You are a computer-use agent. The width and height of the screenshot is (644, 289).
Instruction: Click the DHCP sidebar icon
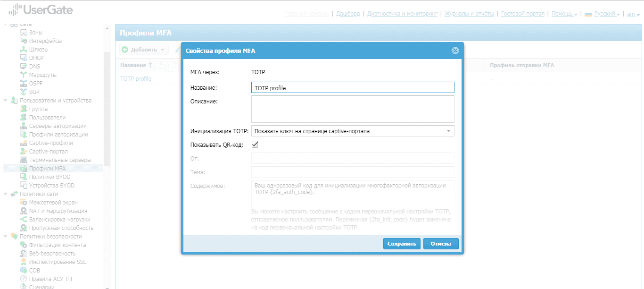[x=24, y=58]
